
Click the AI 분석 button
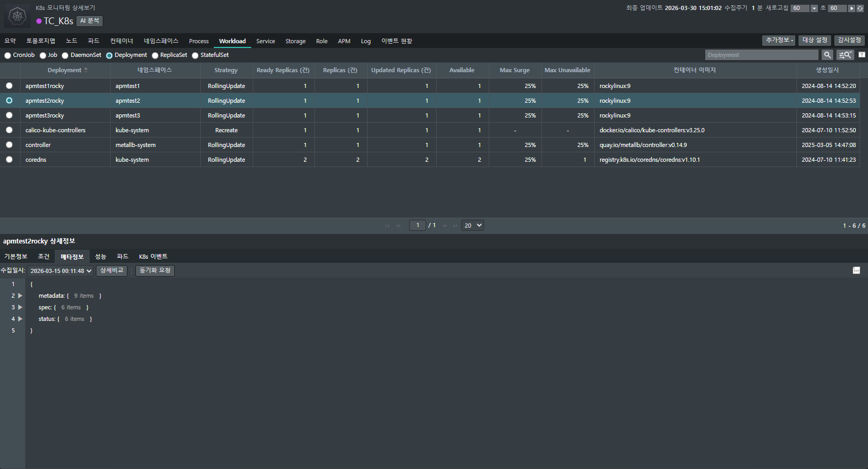(x=90, y=21)
